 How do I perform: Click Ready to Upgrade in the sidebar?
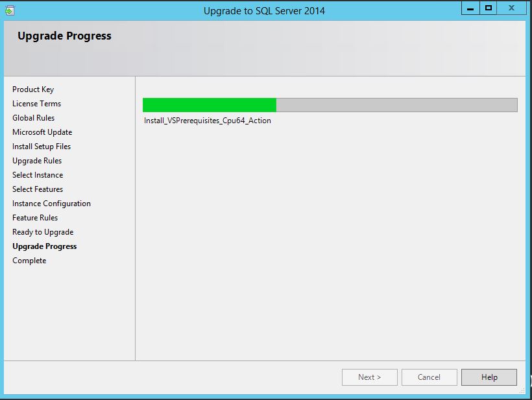tap(43, 232)
